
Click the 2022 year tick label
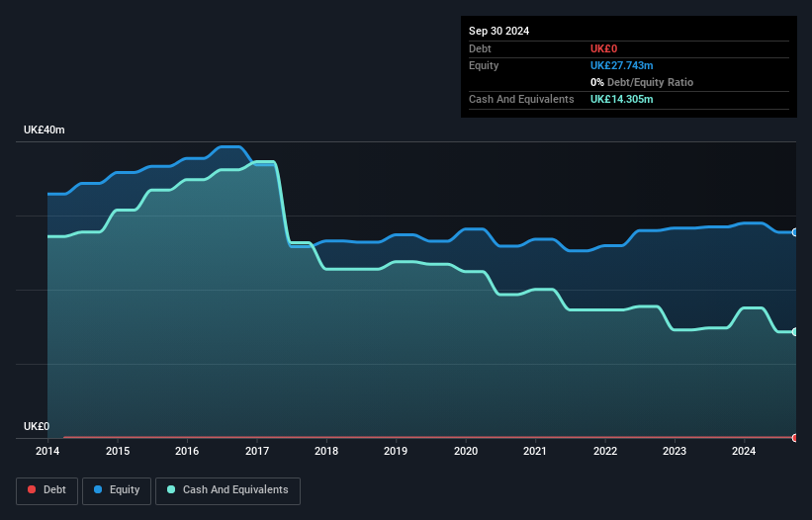605,452
